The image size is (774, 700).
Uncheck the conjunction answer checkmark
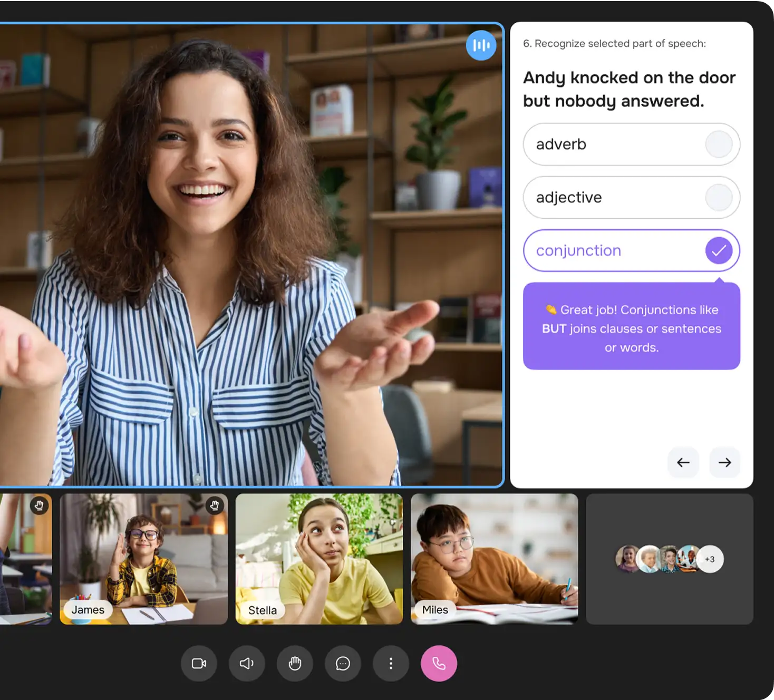pos(719,251)
